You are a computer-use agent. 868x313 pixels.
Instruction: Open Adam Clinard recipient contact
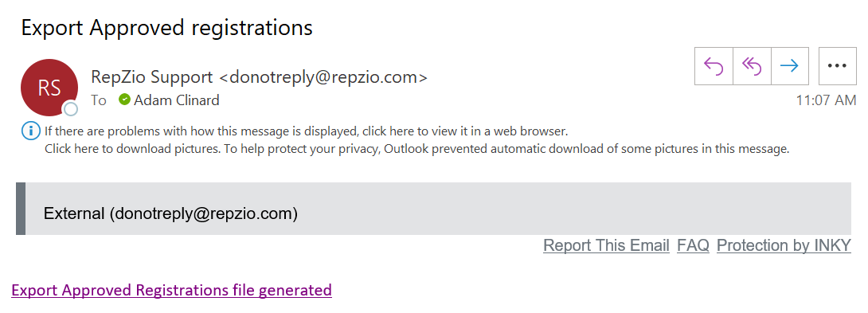177,100
